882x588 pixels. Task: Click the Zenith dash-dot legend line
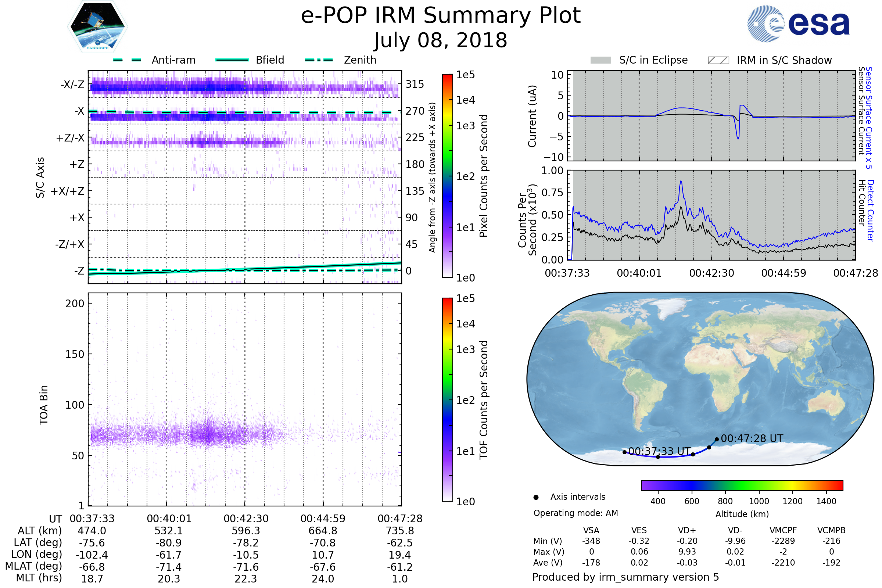tap(319, 60)
